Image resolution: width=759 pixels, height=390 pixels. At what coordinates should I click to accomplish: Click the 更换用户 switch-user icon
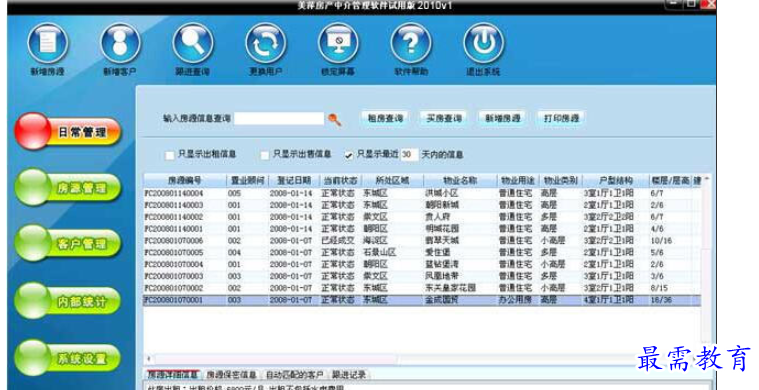tap(265, 43)
